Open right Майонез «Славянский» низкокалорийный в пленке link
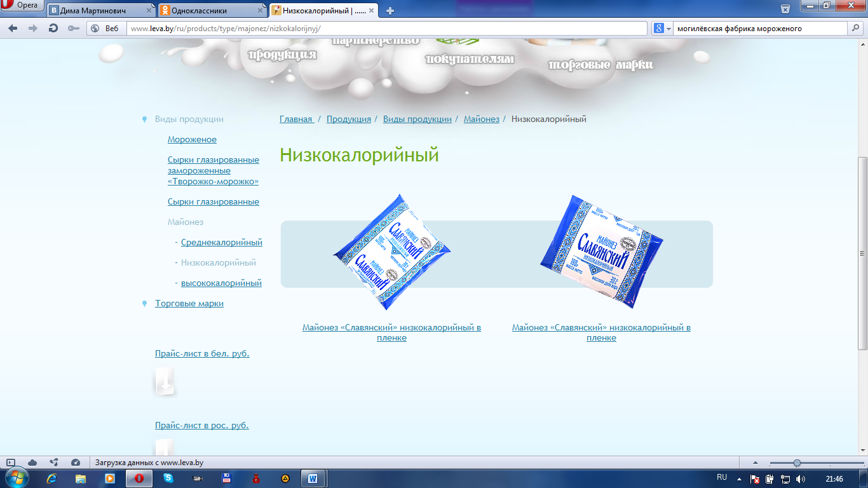The width and height of the screenshot is (868, 488). click(601, 332)
